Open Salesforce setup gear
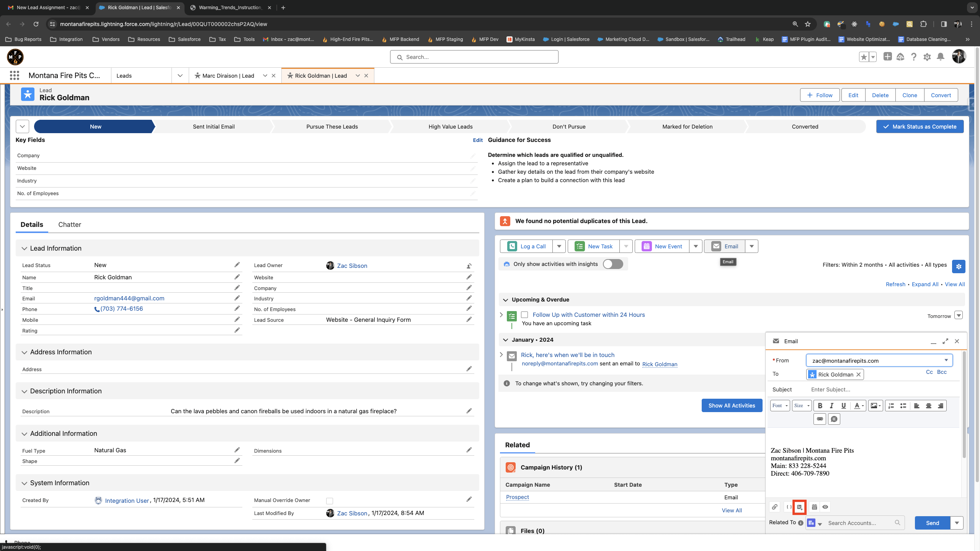The width and height of the screenshot is (980, 551). tap(927, 57)
